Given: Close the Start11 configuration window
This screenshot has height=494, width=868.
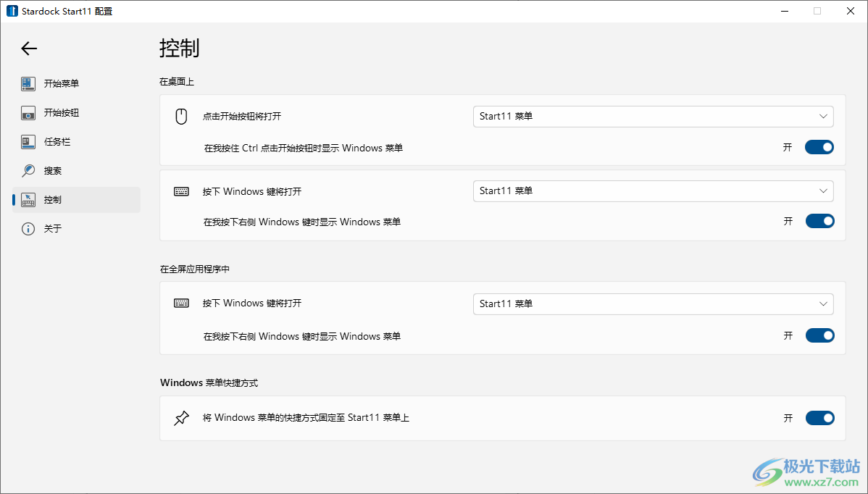Looking at the screenshot, I should 851,11.
